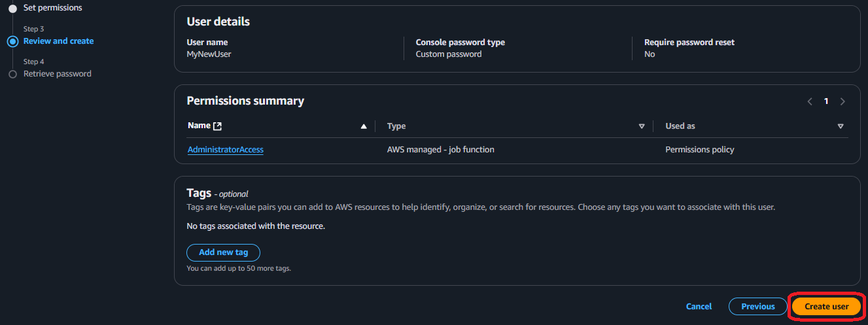
Task: Select page number 1 in pagination
Action: click(826, 101)
